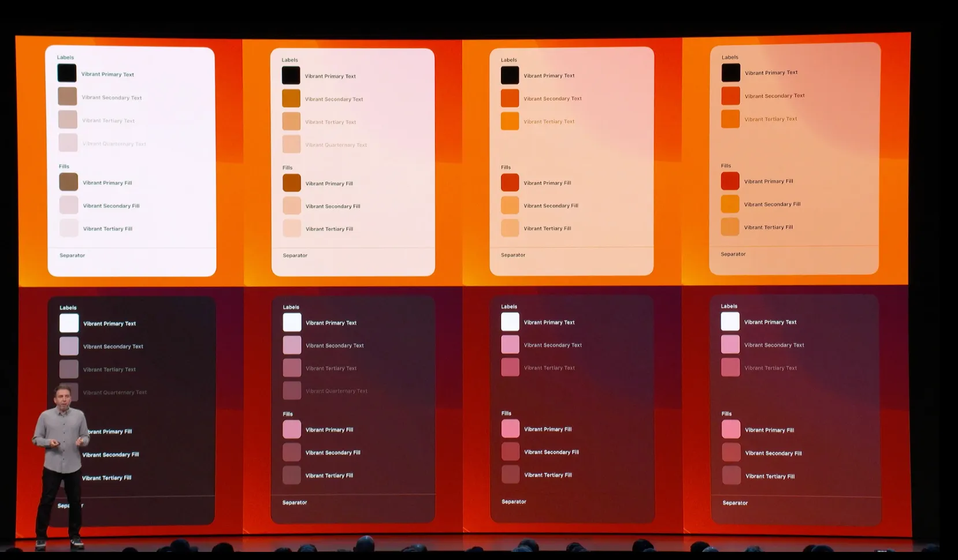Pick Vibrant Tertiary Text swatch in second dark card
Image resolution: width=958 pixels, height=560 pixels.
[x=292, y=368]
